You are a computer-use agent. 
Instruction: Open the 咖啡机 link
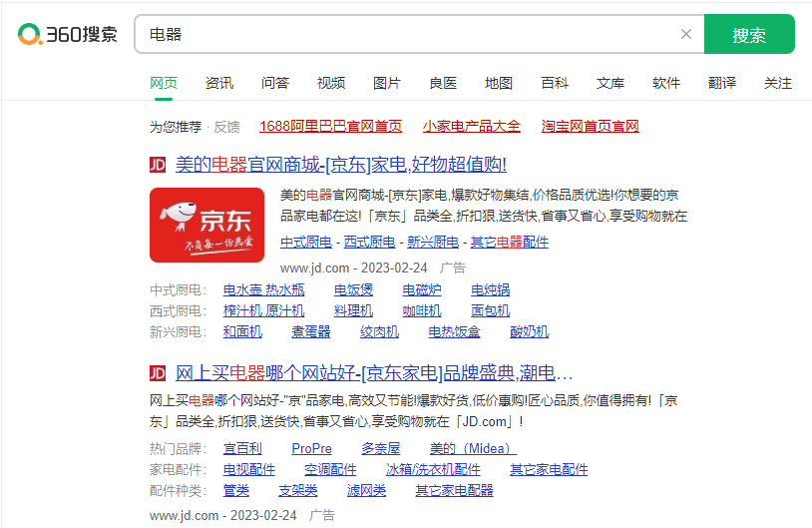point(422,310)
